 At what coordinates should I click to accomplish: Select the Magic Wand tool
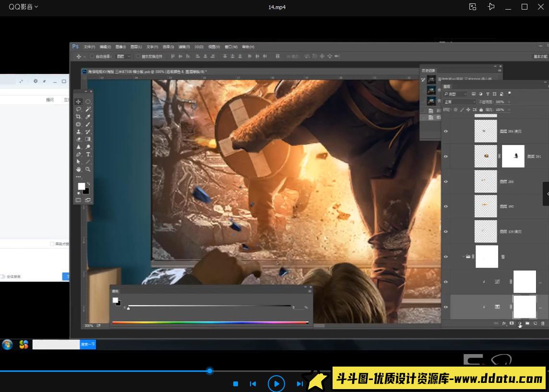coord(88,109)
